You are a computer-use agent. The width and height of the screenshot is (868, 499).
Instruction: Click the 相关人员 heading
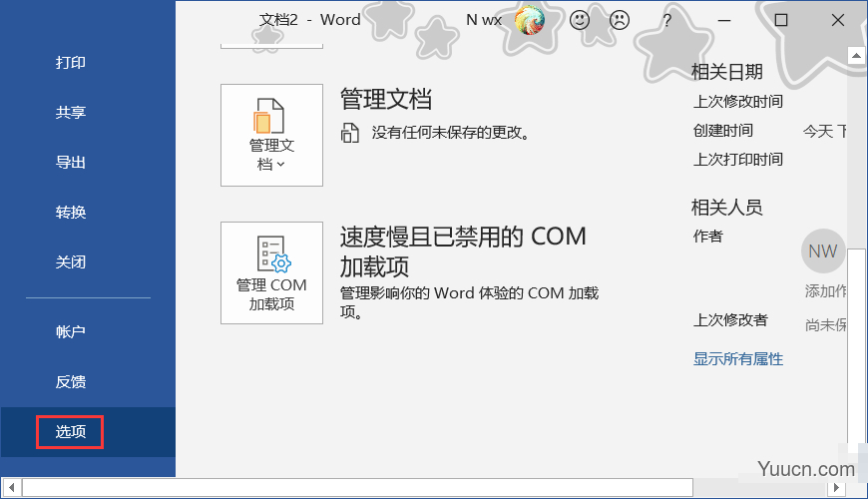(727, 208)
